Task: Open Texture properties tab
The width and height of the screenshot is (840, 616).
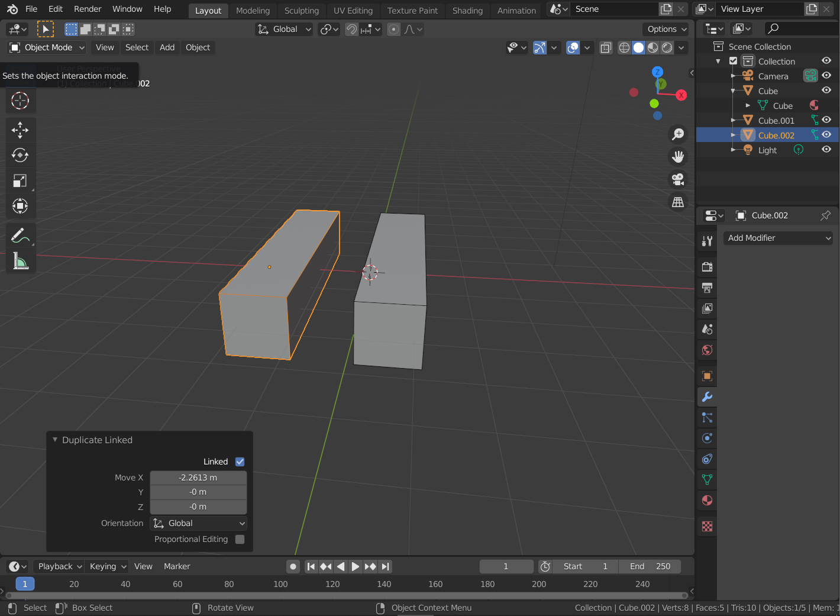Action: (707, 526)
